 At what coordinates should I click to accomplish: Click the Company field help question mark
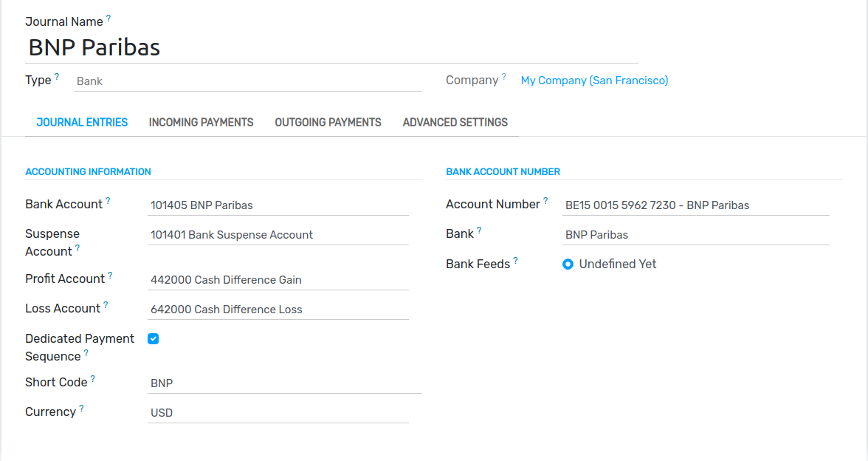click(x=503, y=77)
